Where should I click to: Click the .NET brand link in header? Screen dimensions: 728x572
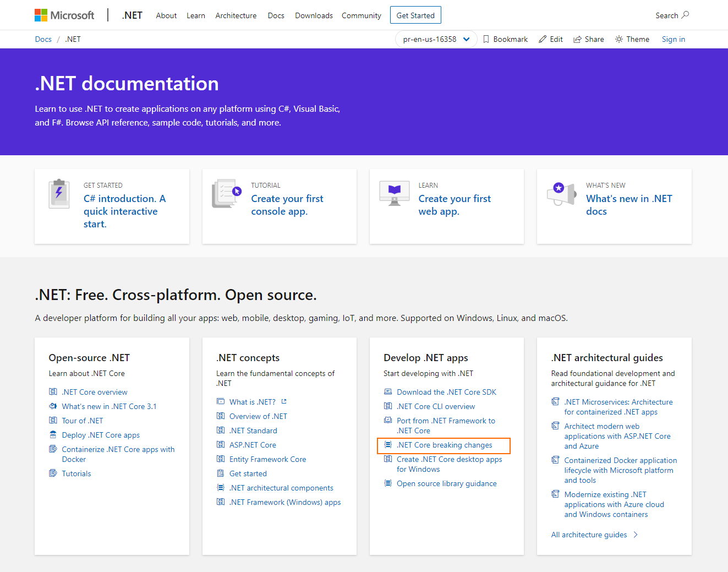point(132,15)
